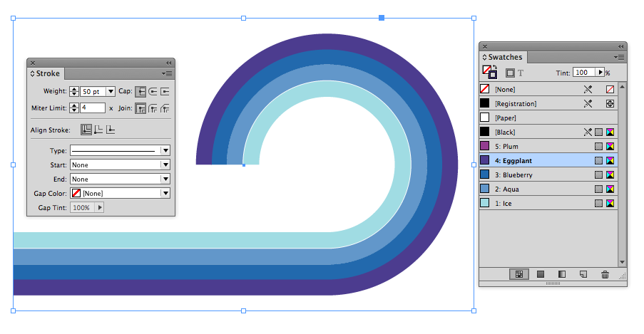Select the Round Cap icon
Image resolution: width=644 pixels, height=334 pixels.
[153, 91]
